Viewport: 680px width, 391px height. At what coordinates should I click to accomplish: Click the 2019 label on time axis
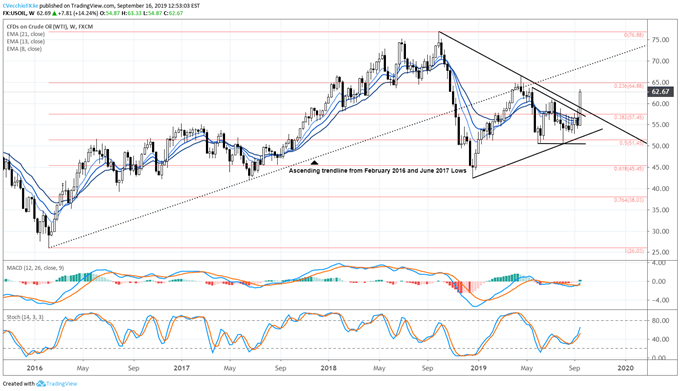click(x=478, y=368)
